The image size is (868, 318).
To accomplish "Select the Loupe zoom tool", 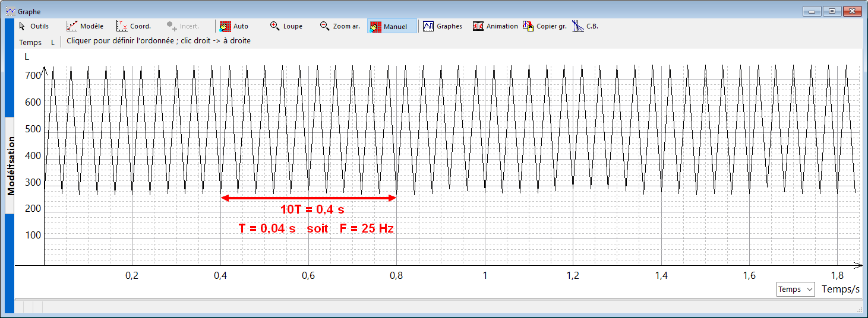I will point(286,26).
